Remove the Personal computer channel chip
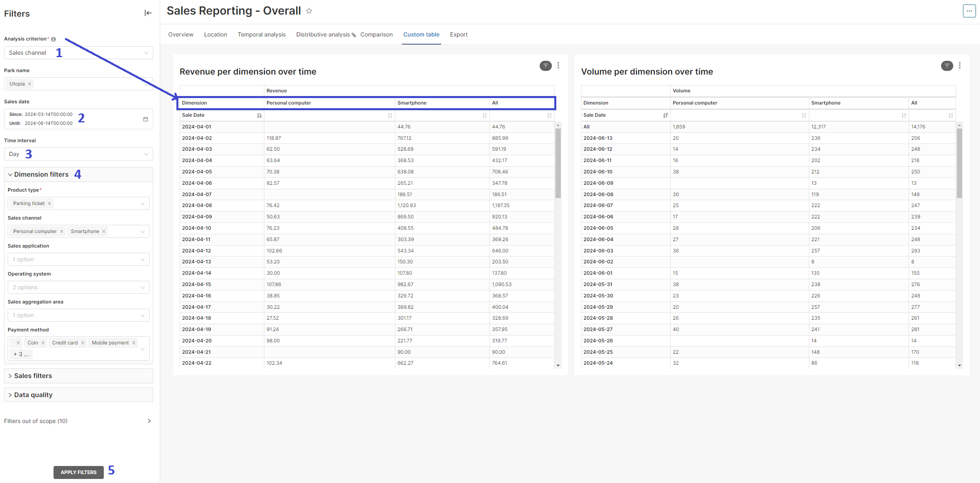Viewport: 980px width, 483px height. point(62,231)
